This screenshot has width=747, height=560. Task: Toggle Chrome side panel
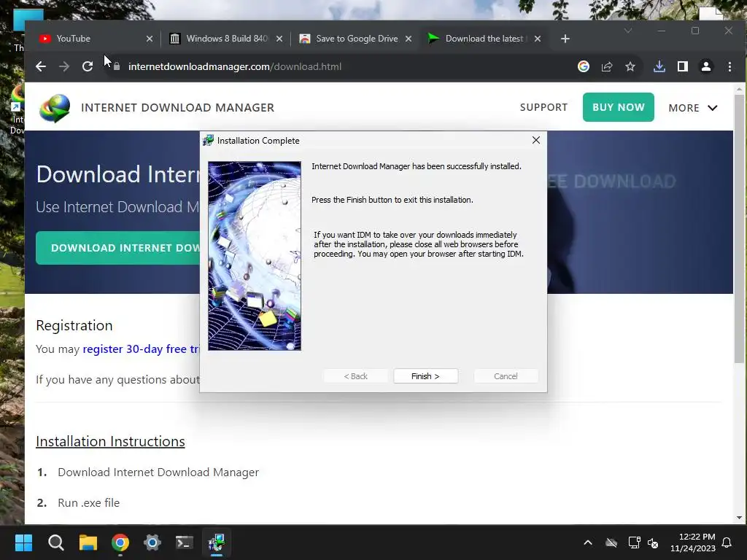point(683,66)
